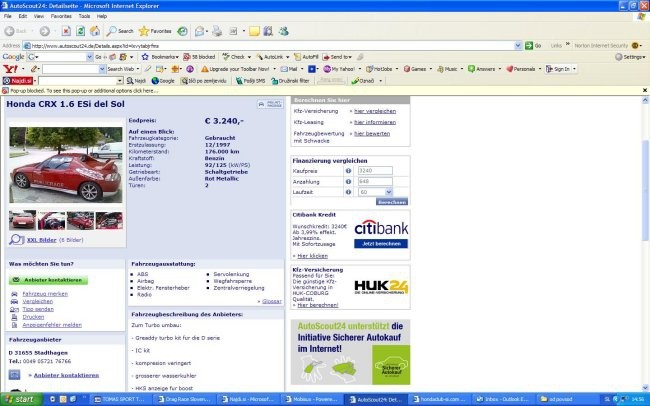650x406 pixels.
Task: Click the Print icon in toolbar
Action: [x=217, y=31]
